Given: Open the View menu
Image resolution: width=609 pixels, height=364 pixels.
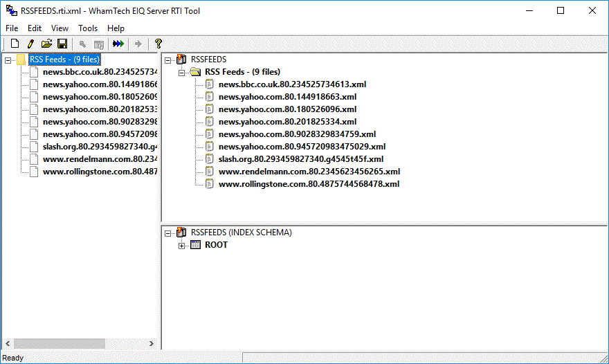Looking at the screenshot, I should coord(60,28).
